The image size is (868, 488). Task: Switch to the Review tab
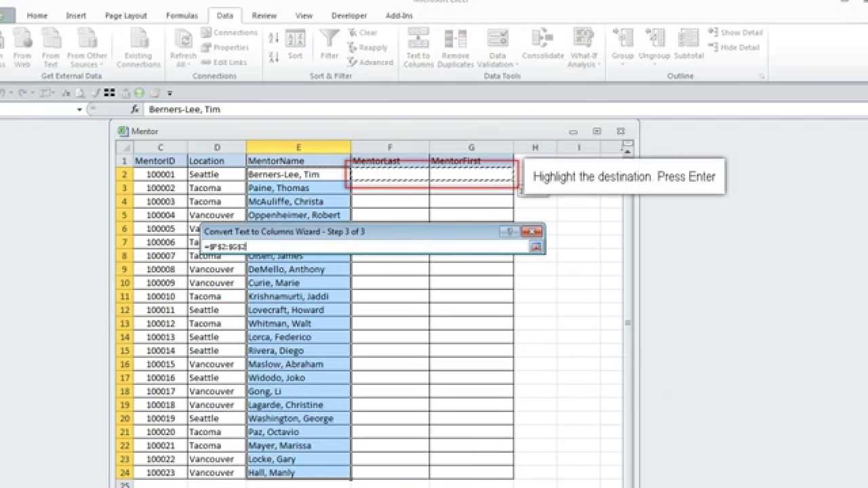point(264,16)
